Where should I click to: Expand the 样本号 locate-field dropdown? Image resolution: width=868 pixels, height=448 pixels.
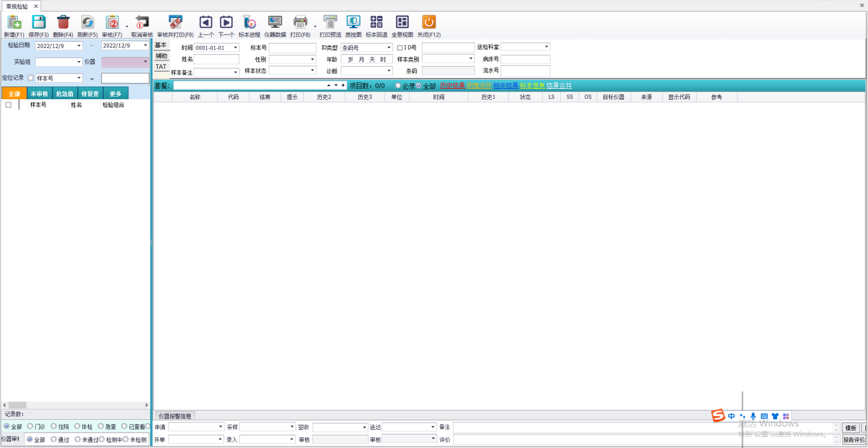pyautogui.click(x=79, y=78)
